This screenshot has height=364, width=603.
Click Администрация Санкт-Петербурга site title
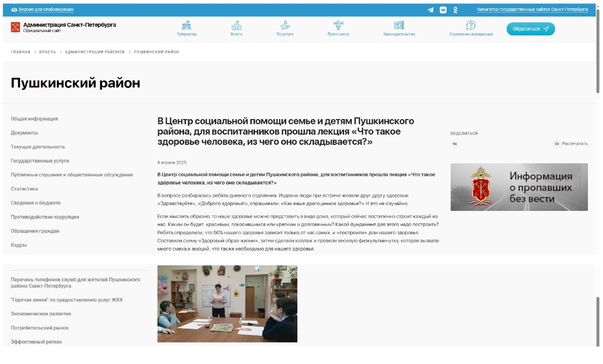point(69,25)
